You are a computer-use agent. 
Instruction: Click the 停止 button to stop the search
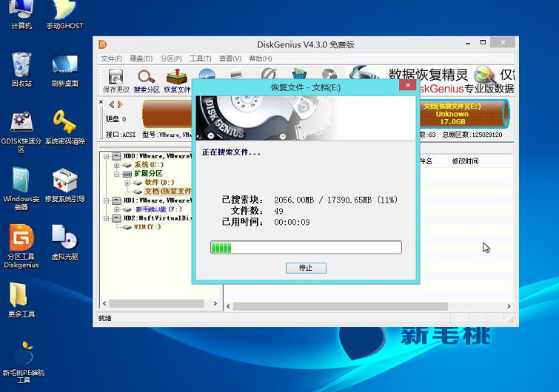(x=306, y=268)
